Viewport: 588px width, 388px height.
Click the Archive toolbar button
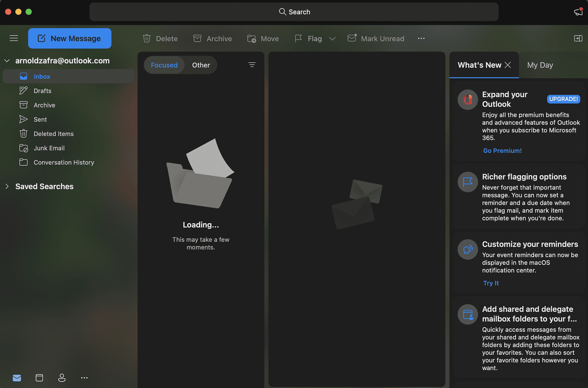[x=212, y=39]
